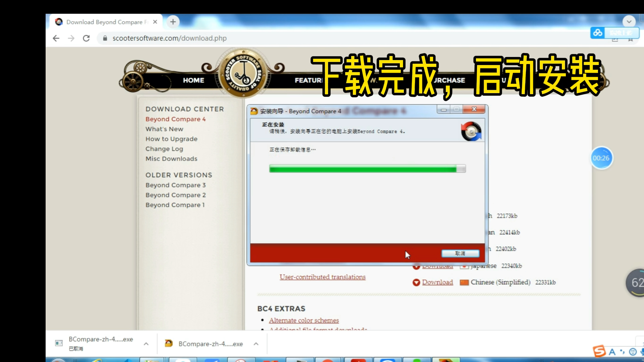This screenshot has height=362, width=644.
Task: Go back with the browser back arrow
Action: [x=56, y=38]
